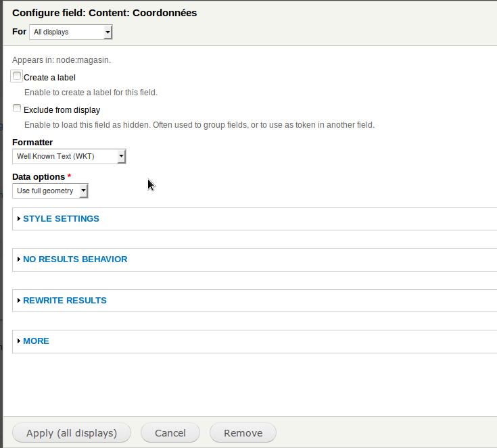The height and width of the screenshot is (448, 497).
Task: Remove the Coordonnées field
Action: tap(243, 432)
